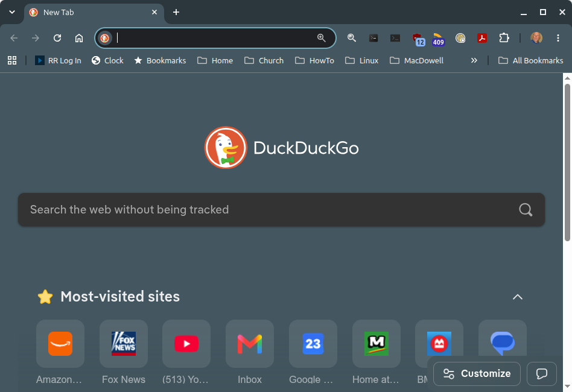Open the Home bookmarks folder

pos(215,60)
